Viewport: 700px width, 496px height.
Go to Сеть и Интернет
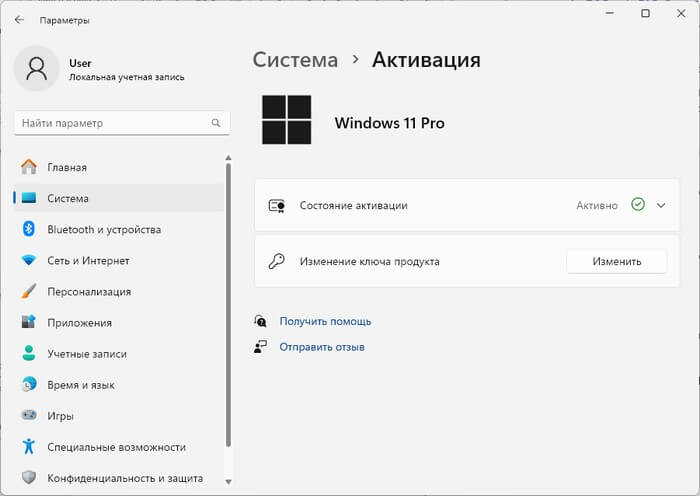[x=119, y=260]
